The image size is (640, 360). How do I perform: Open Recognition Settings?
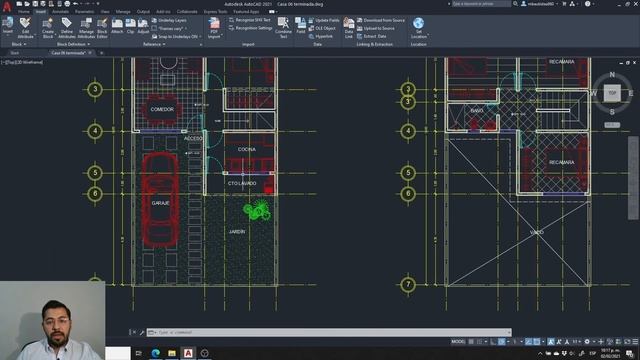pos(251,28)
